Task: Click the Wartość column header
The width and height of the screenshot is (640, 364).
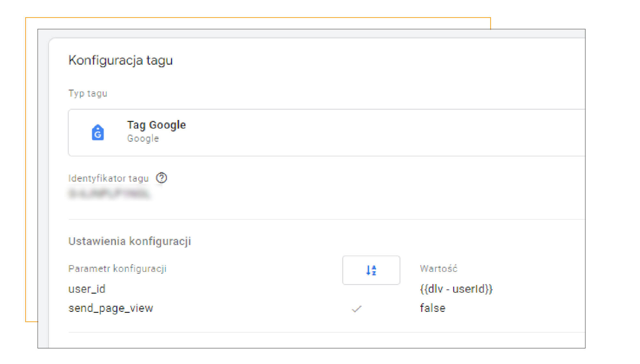Action: pos(439,268)
